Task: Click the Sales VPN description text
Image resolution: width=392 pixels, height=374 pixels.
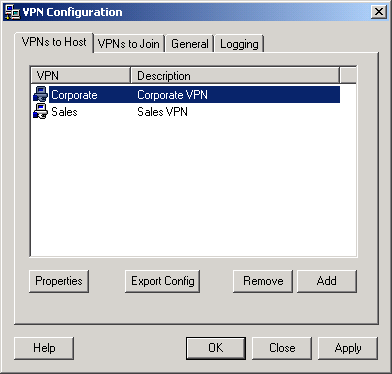Action: pyautogui.click(x=162, y=112)
